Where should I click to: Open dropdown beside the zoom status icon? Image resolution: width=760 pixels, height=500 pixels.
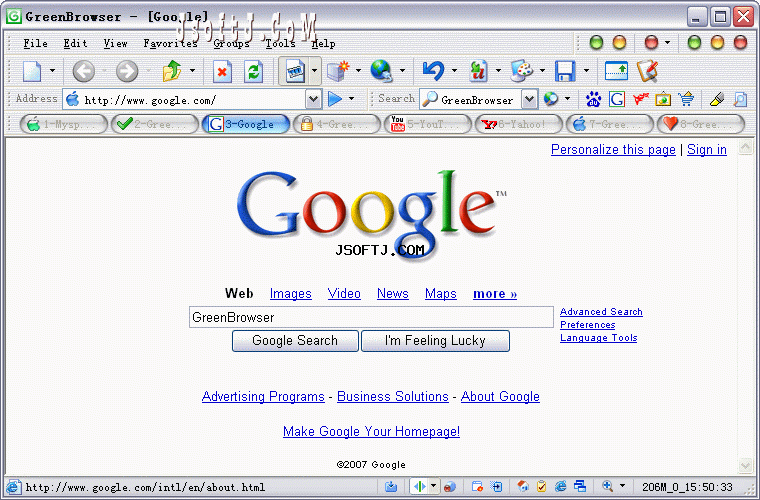(622, 485)
